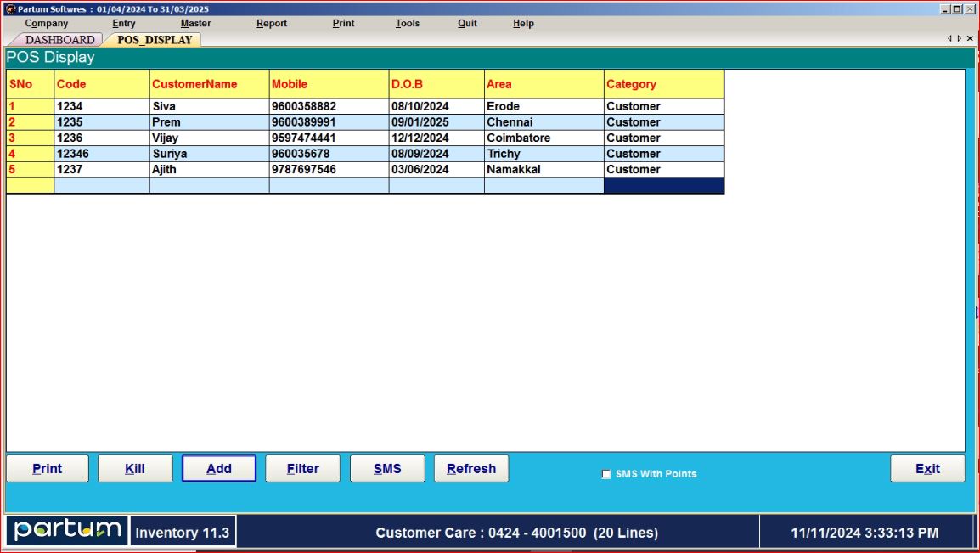This screenshot has height=553, width=980.
Task: Switch to the DASHBOARD tab
Action: point(59,40)
